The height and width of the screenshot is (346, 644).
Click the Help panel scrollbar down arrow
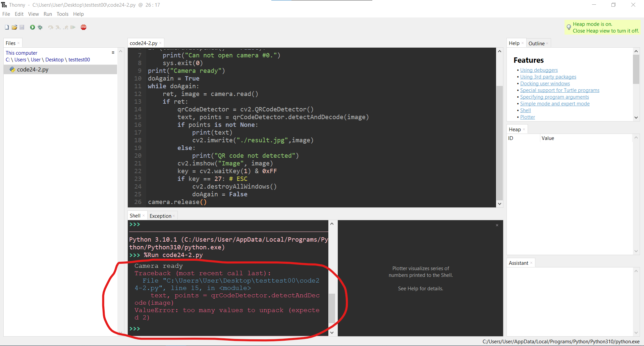point(636,117)
